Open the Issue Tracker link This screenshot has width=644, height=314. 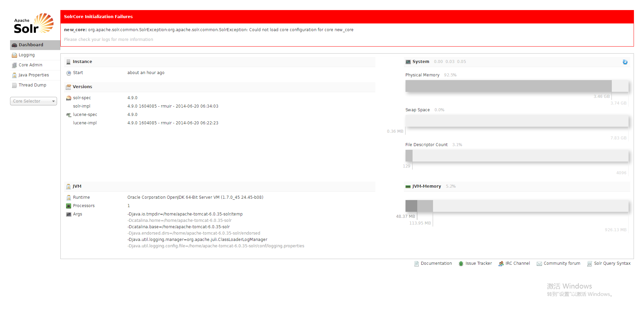479,263
